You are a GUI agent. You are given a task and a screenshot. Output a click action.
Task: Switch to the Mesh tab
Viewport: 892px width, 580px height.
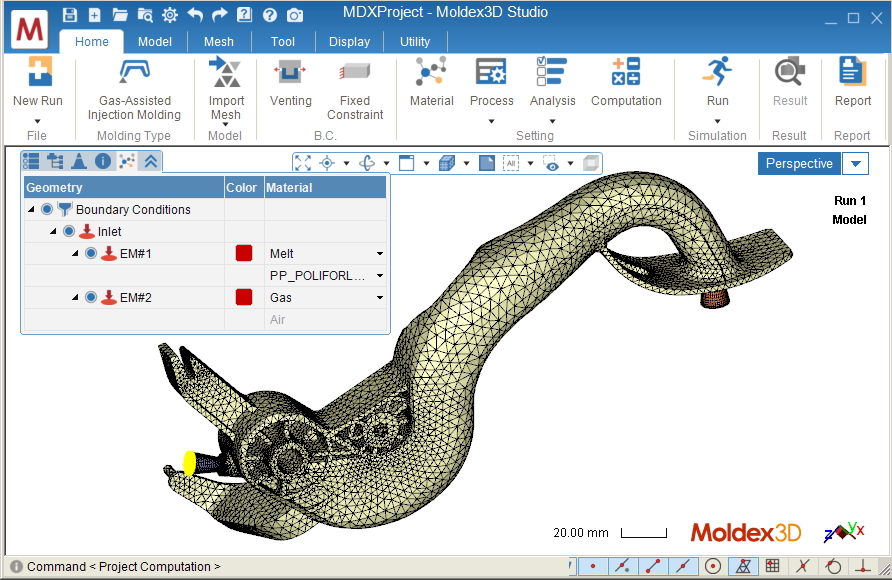(218, 42)
